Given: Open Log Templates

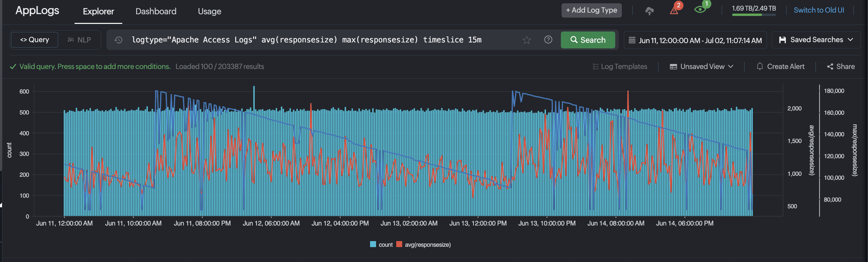Looking at the screenshot, I should click(620, 66).
